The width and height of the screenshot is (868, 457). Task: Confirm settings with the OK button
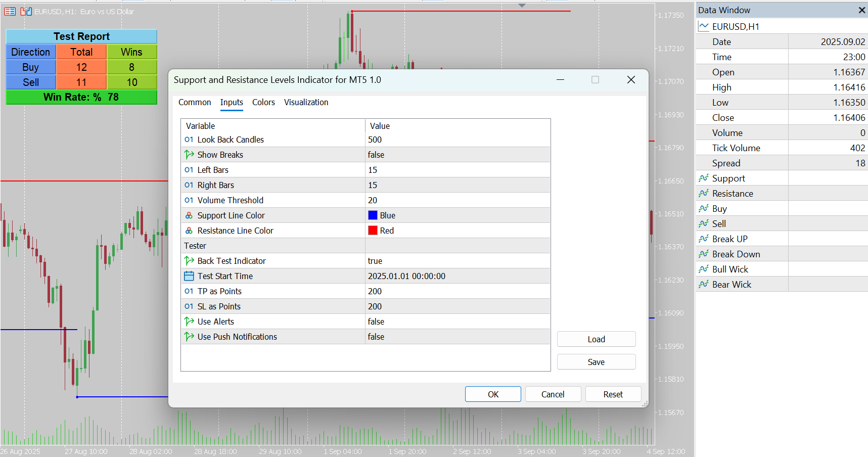pyautogui.click(x=493, y=394)
